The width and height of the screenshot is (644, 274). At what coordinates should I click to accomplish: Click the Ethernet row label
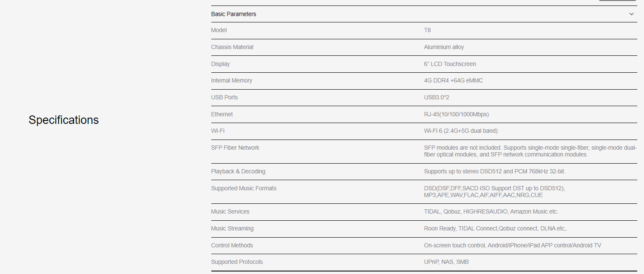point(222,114)
